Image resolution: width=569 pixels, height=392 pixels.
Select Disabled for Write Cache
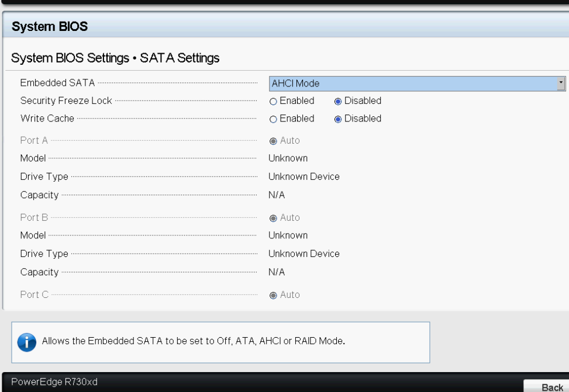point(338,119)
